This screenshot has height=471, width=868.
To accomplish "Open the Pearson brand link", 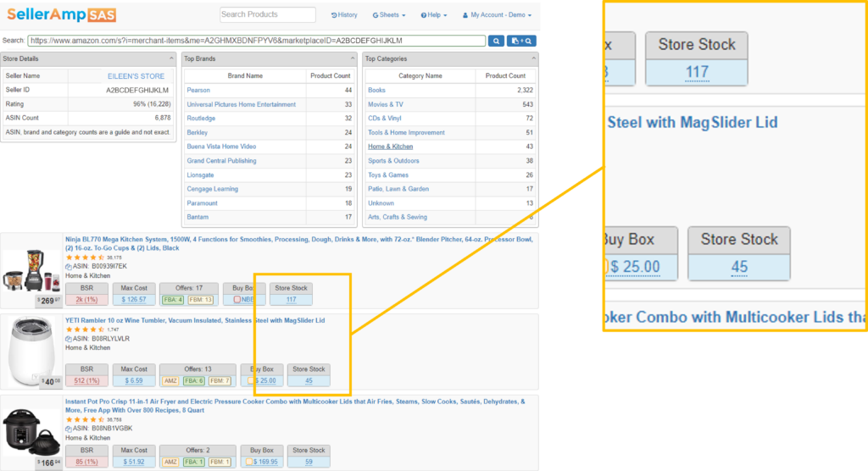I will point(198,90).
